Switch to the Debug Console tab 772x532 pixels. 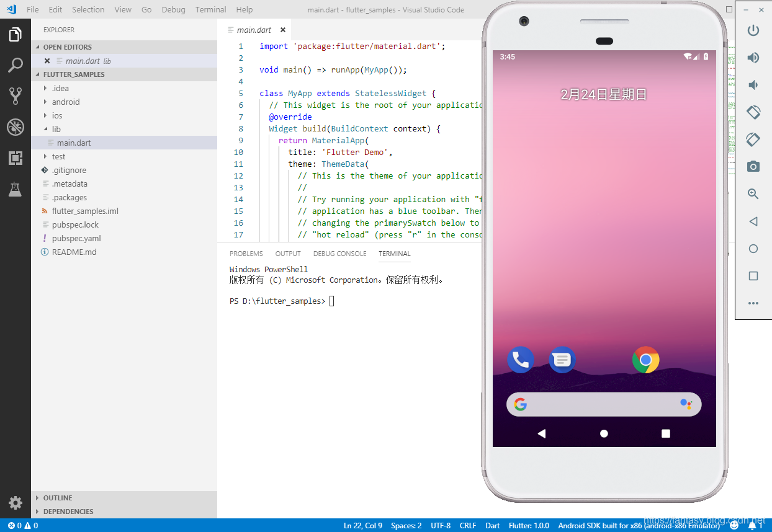(x=340, y=254)
